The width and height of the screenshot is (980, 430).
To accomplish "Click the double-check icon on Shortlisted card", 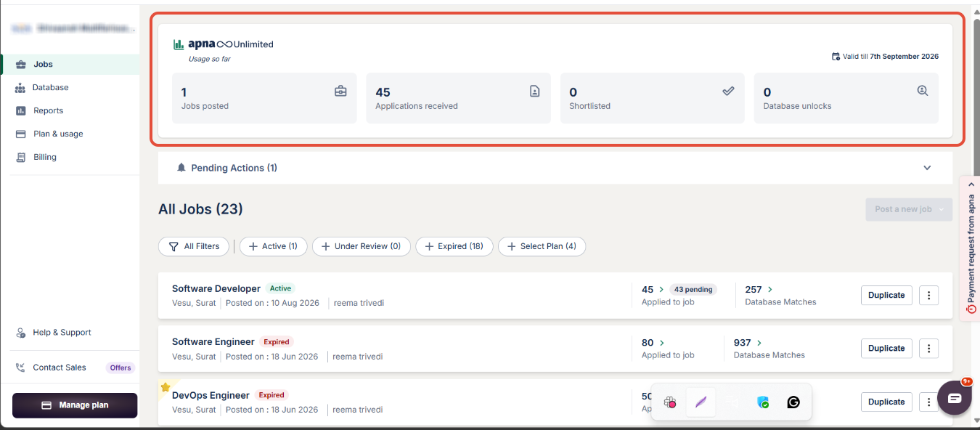I will (729, 92).
